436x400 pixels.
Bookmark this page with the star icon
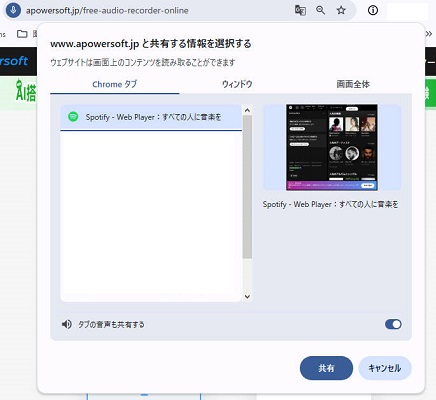(341, 10)
